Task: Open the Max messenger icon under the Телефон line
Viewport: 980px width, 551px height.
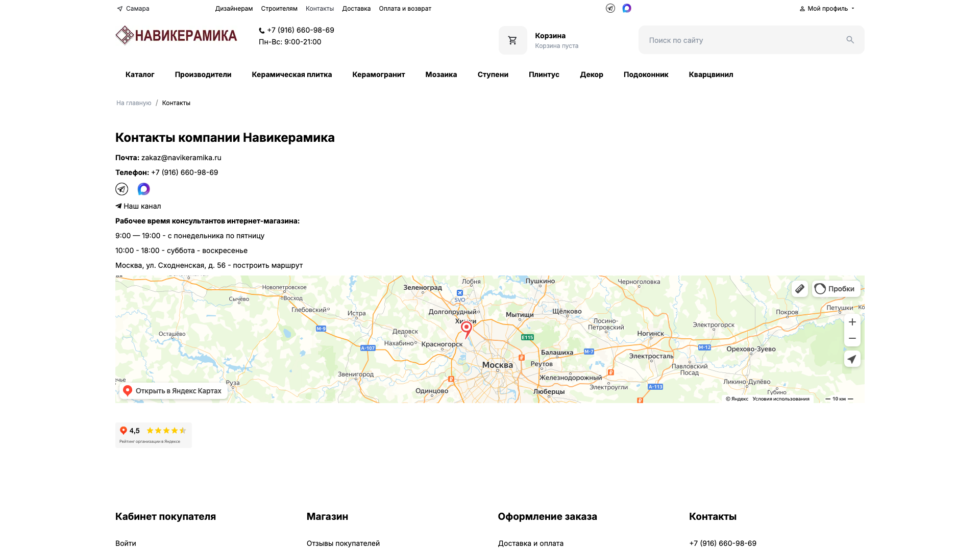Action: point(144,189)
